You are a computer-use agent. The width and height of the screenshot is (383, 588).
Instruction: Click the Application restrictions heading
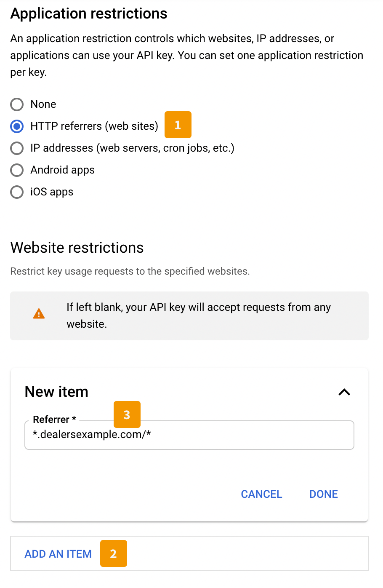89,13
